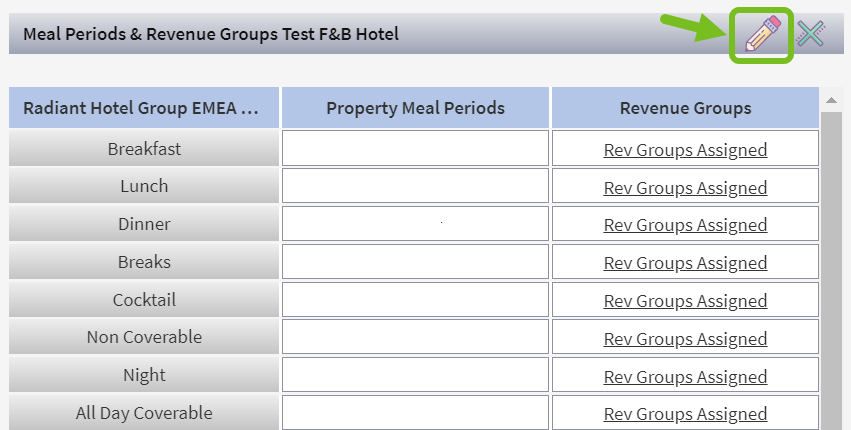Click the Night property meal period field
Screen dimensions: 851x430
pyautogui.click(x=415, y=375)
